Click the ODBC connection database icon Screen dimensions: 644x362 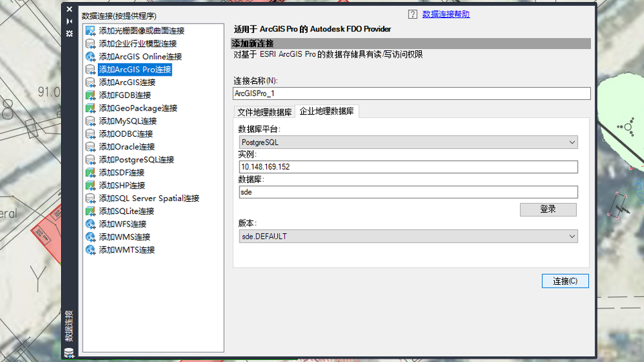pos(91,134)
